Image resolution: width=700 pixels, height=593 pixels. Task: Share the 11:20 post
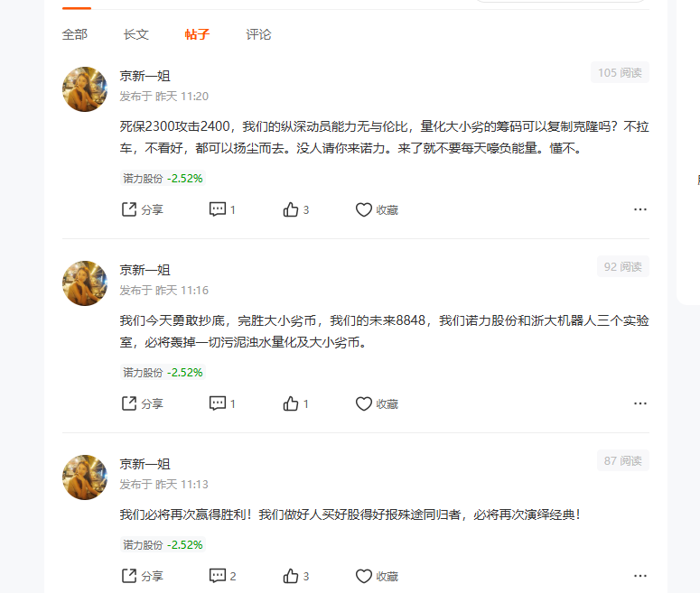[x=142, y=209]
